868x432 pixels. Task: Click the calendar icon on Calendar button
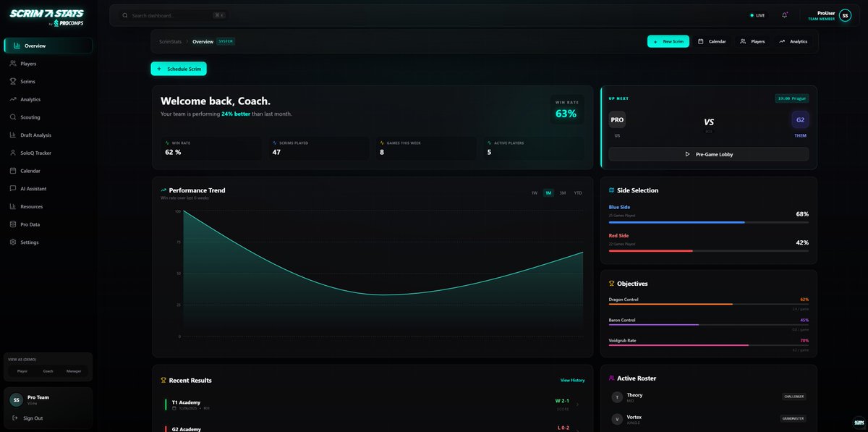pos(700,41)
